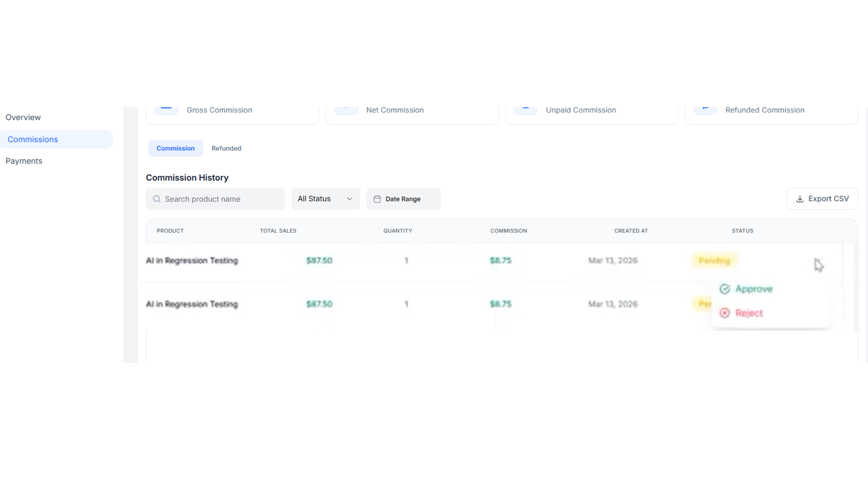868x488 pixels.
Task: Expand the All Status chevron arrow
Action: coord(350,199)
